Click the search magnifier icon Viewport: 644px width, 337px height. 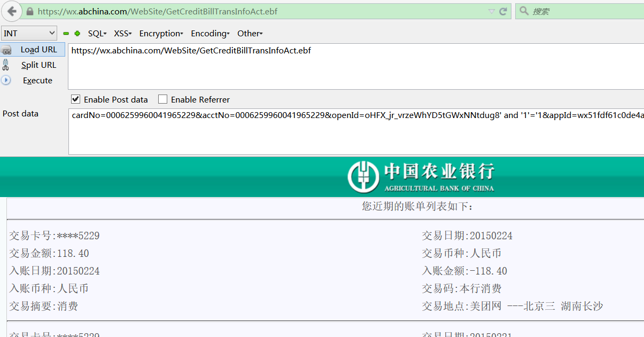click(524, 11)
